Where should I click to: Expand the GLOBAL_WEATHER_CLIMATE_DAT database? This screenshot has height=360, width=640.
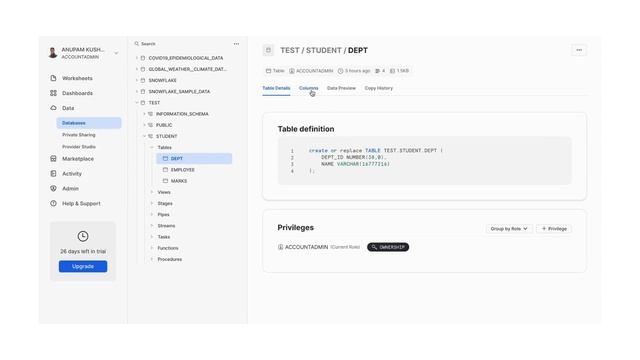click(x=137, y=69)
